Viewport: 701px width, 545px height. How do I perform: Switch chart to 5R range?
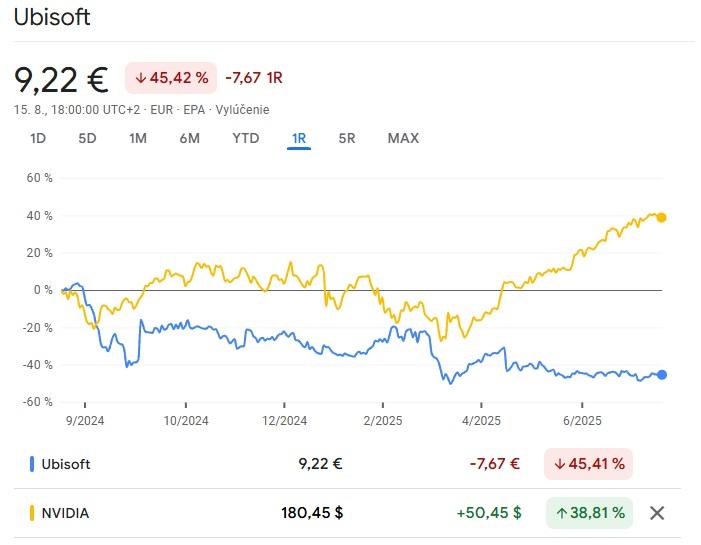347,138
